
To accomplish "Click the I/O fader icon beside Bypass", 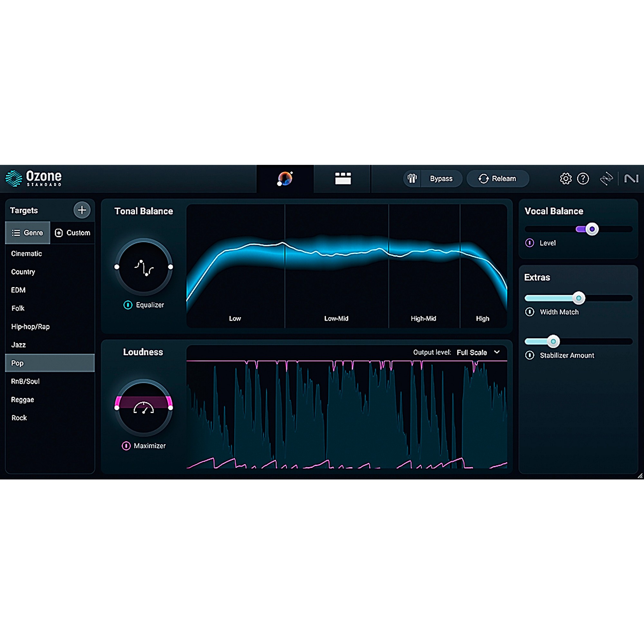I will [412, 179].
